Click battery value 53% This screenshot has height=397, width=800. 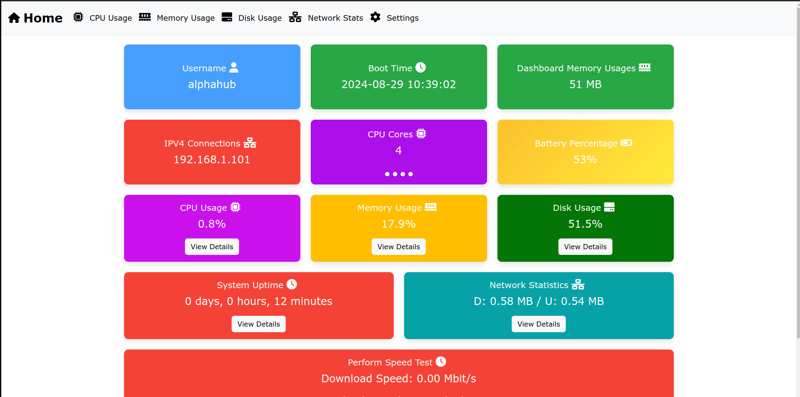(585, 160)
